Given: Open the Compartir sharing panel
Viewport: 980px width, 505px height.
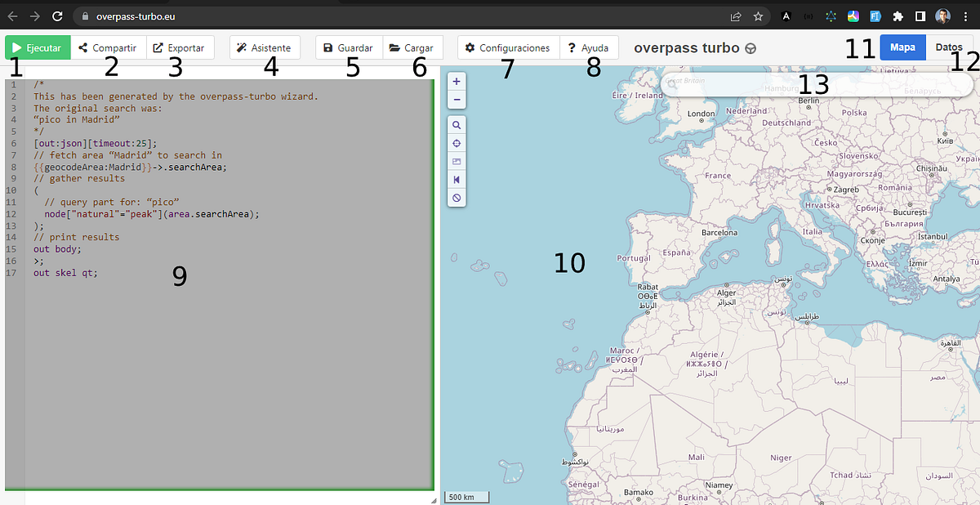Looking at the screenshot, I should point(109,47).
